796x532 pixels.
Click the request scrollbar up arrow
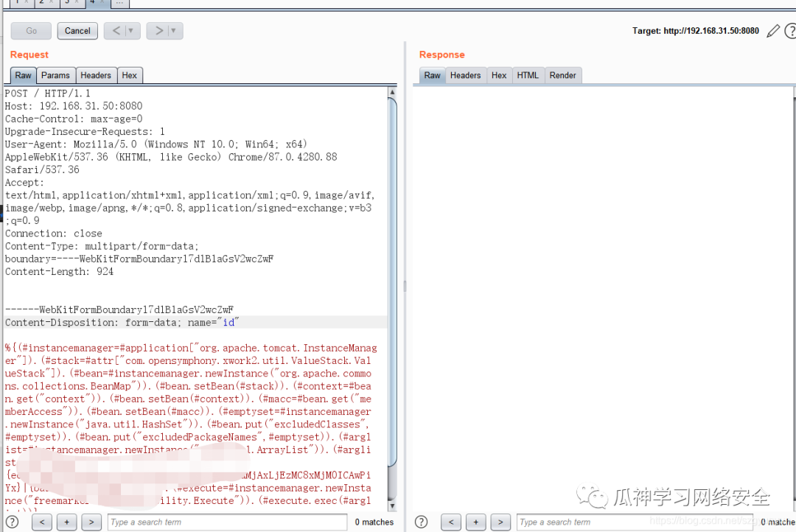pyautogui.click(x=392, y=92)
